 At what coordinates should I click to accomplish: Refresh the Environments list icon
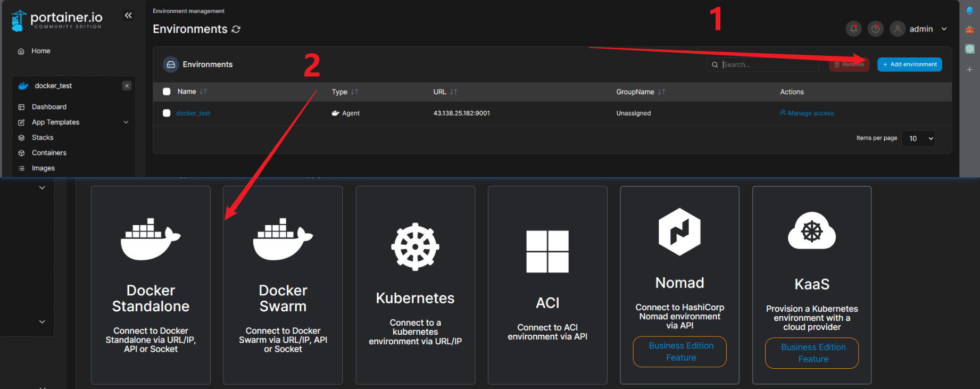236,29
